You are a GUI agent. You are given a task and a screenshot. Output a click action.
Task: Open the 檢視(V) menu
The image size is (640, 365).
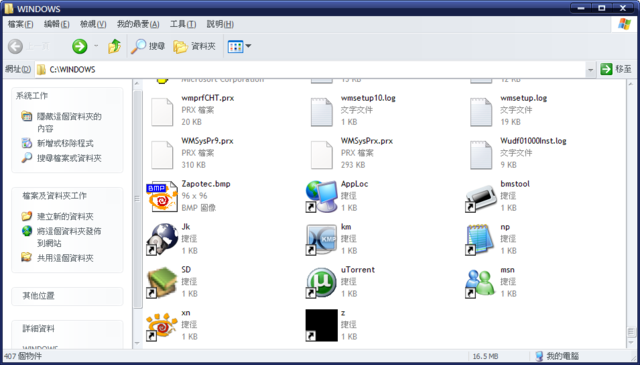[x=93, y=24]
